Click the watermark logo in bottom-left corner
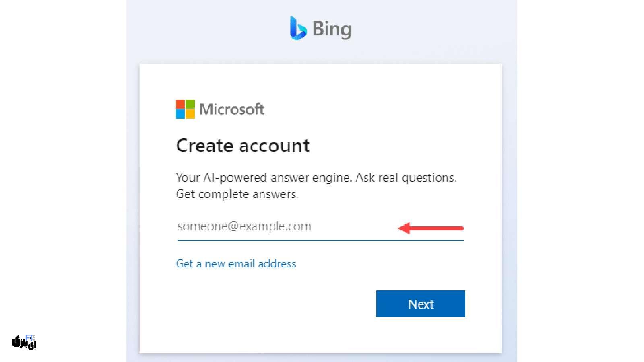Image resolution: width=644 pixels, height=362 pixels. (x=24, y=342)
